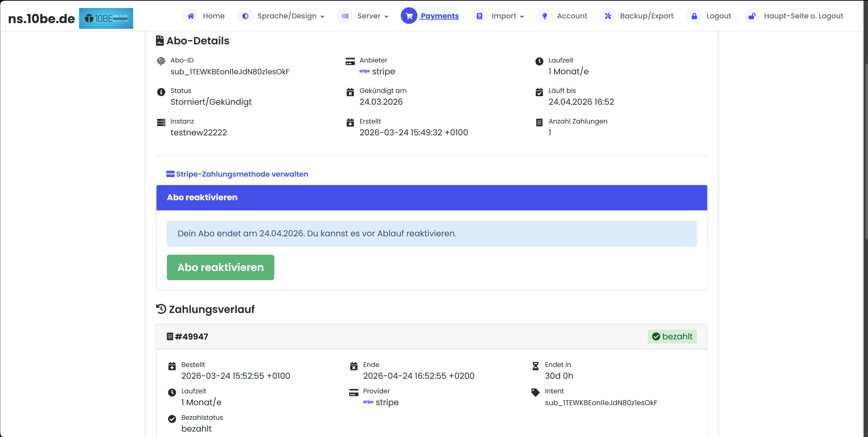This screenshot has height=437, width=868.
Task: Click the receipt icon beside #49947
Action: pos(170,336)
